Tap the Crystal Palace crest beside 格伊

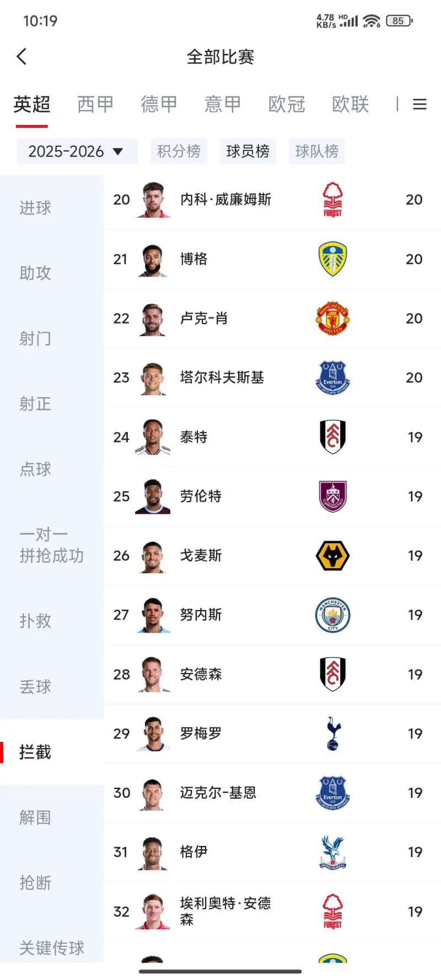pyautogui.click(x=332, y=852)
